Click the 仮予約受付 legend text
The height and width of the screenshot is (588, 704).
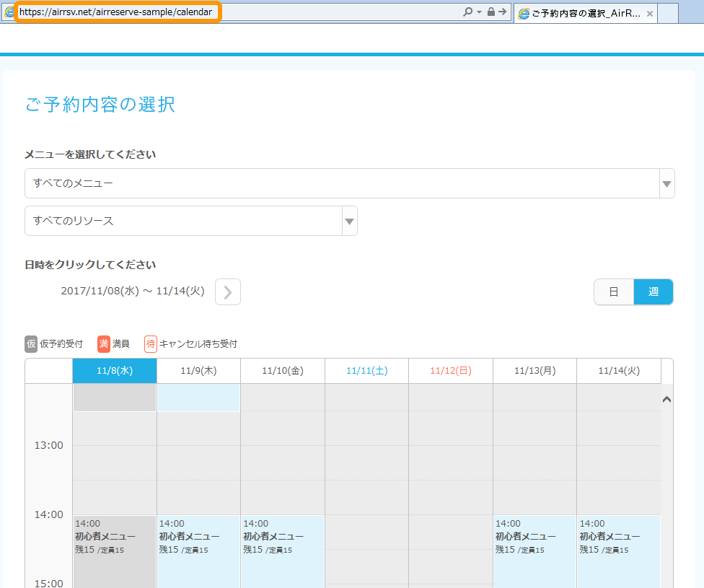pos(61,344)
